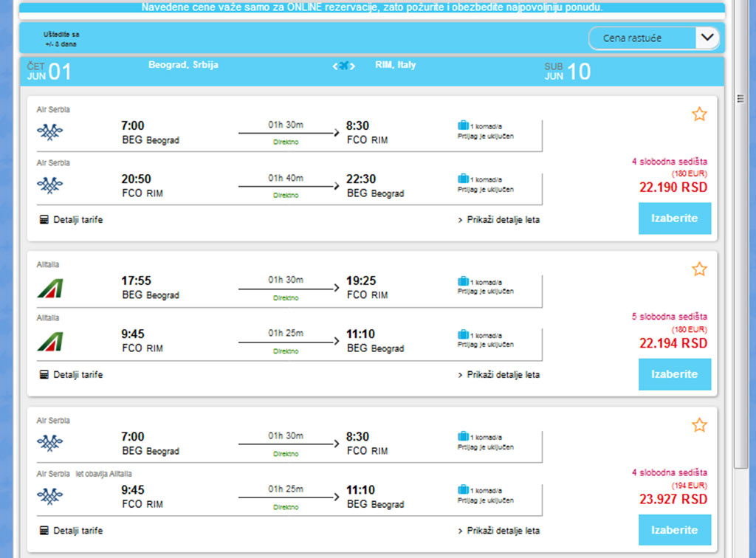
Task: Click price 23.927 RSD
Action: (x=673, y=499)
